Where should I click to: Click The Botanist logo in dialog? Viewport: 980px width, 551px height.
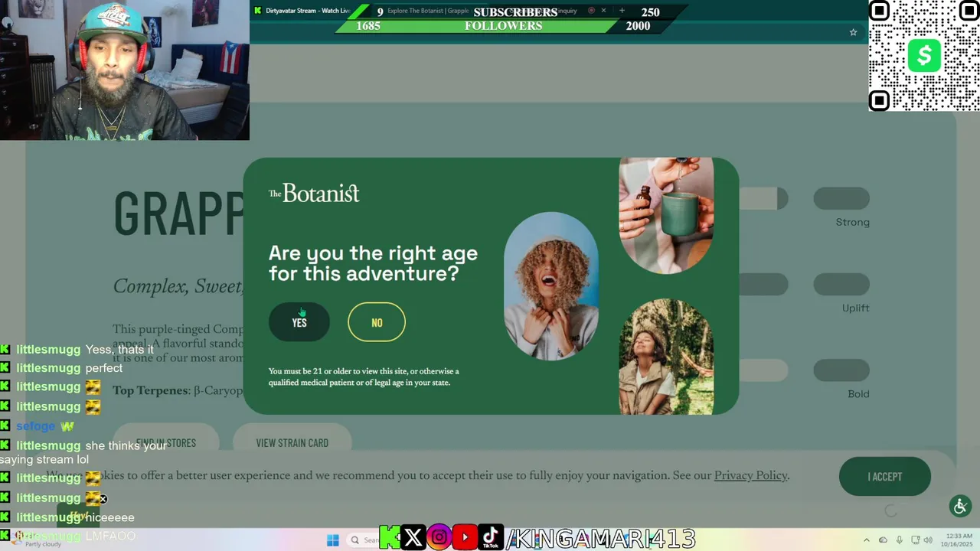(x=314, y=193)
